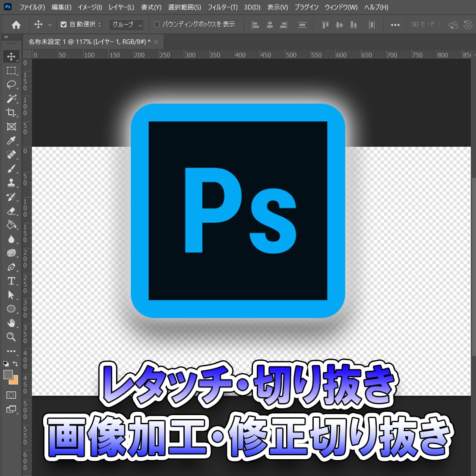Click the distribute vertically icon
The height and width of the screenshot is (476, 476).
(302, 25)
